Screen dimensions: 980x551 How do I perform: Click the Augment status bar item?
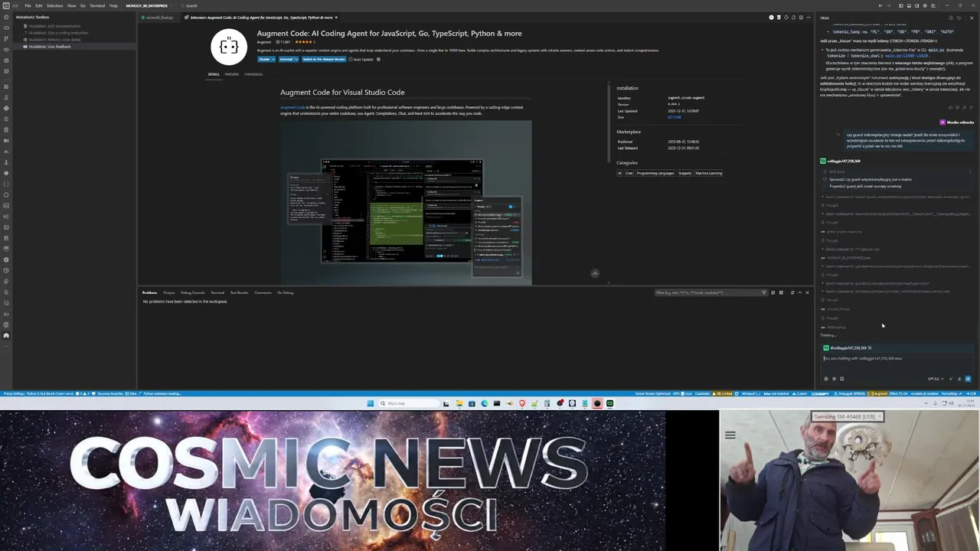click(878, 393)
